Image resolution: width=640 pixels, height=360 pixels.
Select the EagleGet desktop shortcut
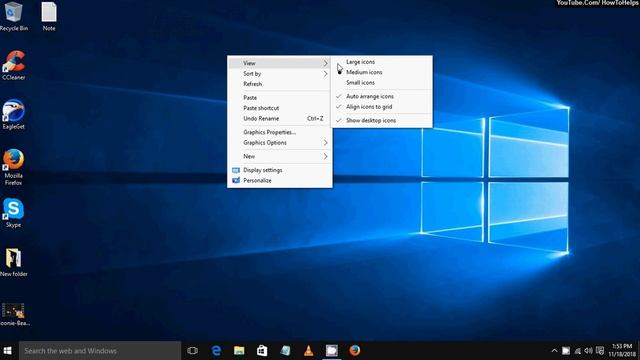[x=13, y=114]
